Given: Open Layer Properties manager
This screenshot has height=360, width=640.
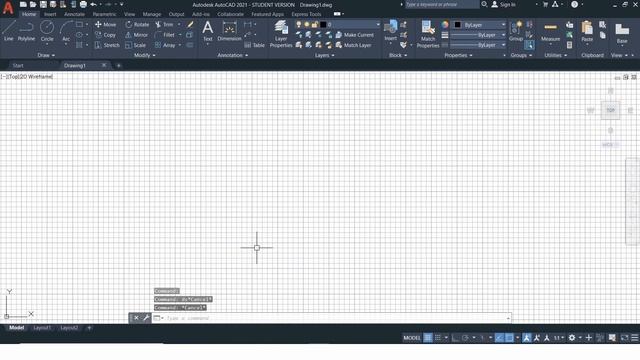Looking at the screenshot, I should click(x=281, y=34).
